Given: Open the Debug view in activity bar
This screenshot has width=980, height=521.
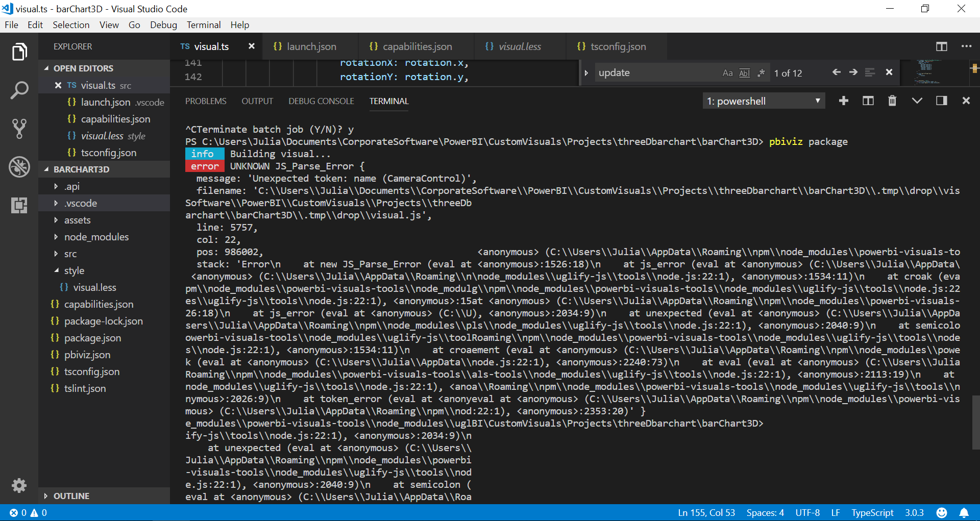Looking at the screenshot, I should (19, 167).
